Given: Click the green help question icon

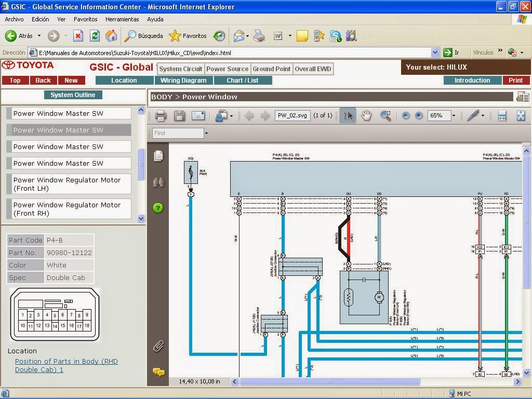Looking at the screenshot, I should point(158,208).
